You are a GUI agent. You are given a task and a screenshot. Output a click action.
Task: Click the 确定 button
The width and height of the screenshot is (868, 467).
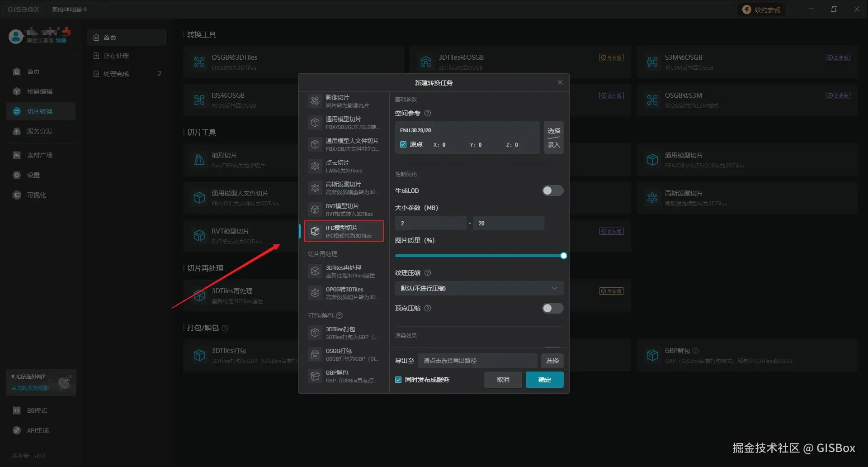(x=544, y=380)
